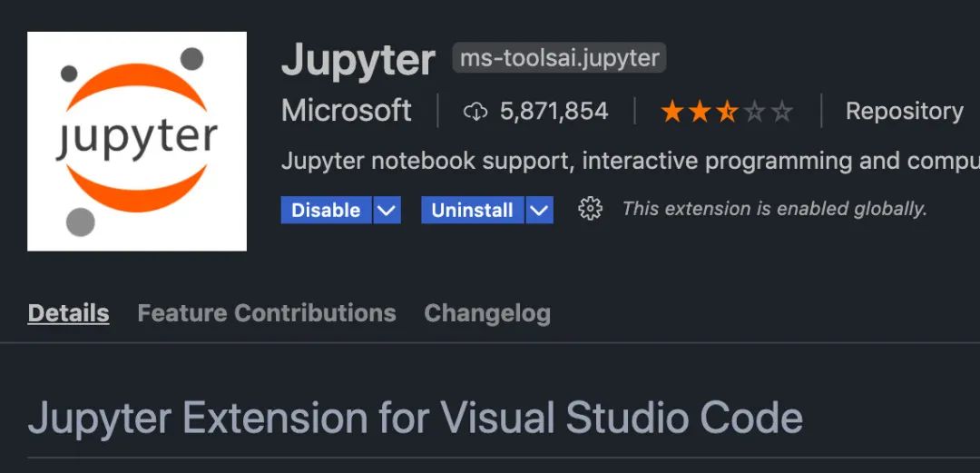This screenshot has width=980, height=473.
Task: Click the download count cloud icon
Action: 475,112
